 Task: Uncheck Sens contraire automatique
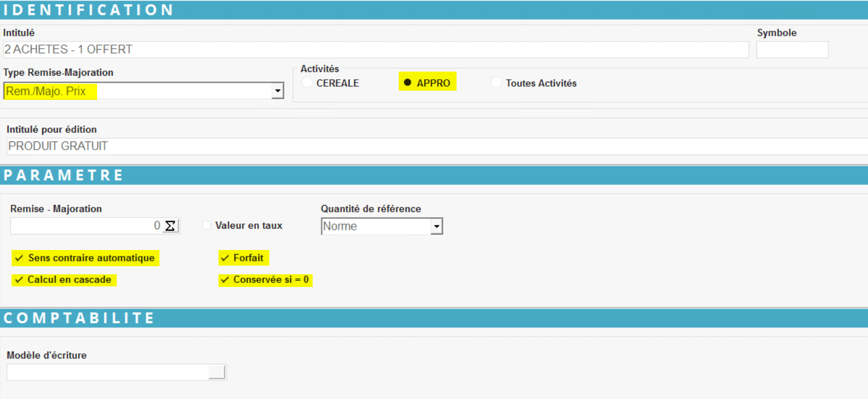click(x=19, y=258)
